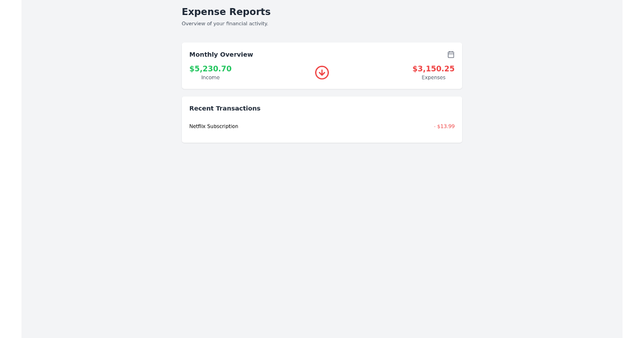Open the Netflix Subscription transaction
The width and height of the screenshot is (644, 338).
pos(214,126)
